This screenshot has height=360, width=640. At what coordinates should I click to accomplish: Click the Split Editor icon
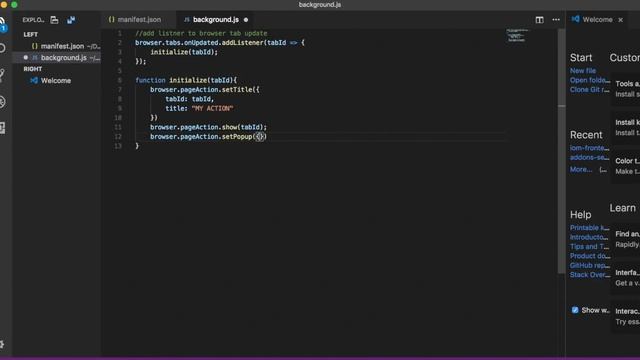[x=539, y=20]
